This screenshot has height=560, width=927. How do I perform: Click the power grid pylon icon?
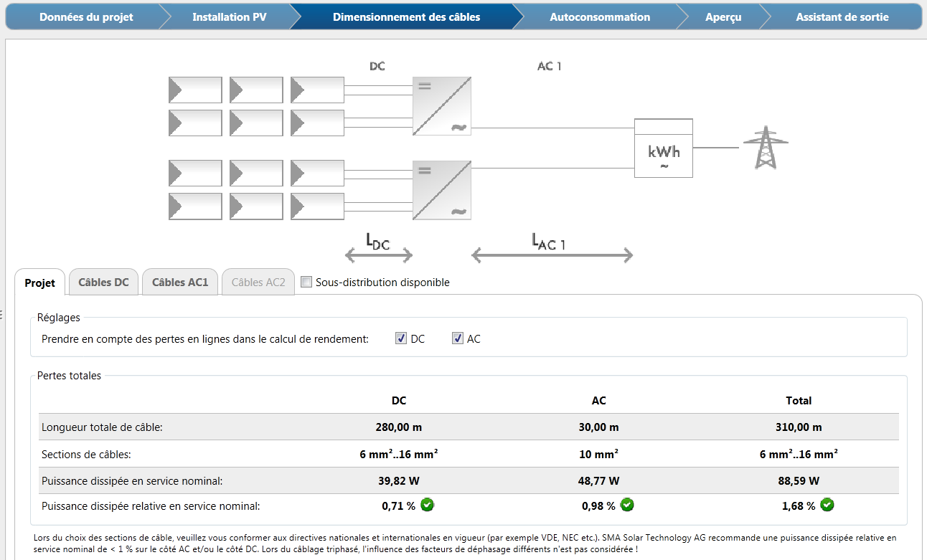[765, 148]
